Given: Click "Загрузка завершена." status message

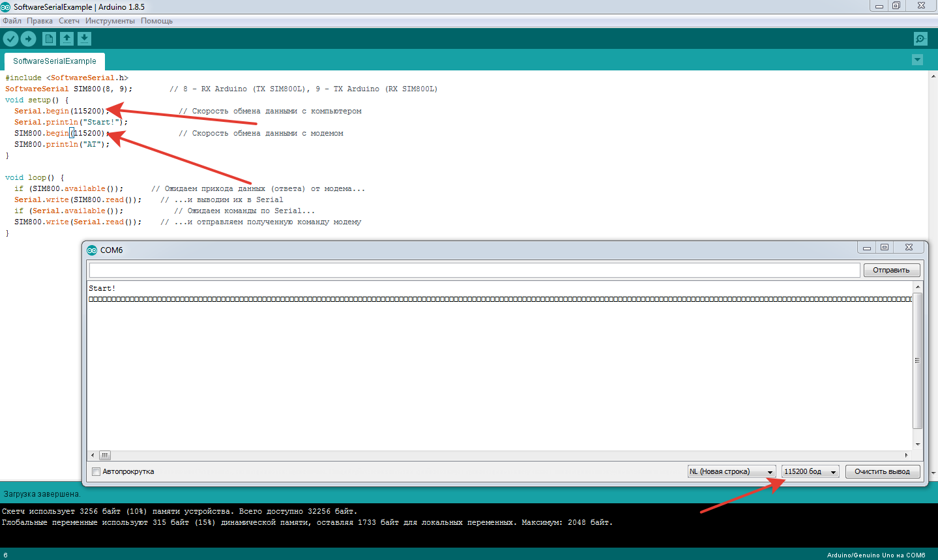Looking at the screenshot, I should coord(42,494).
